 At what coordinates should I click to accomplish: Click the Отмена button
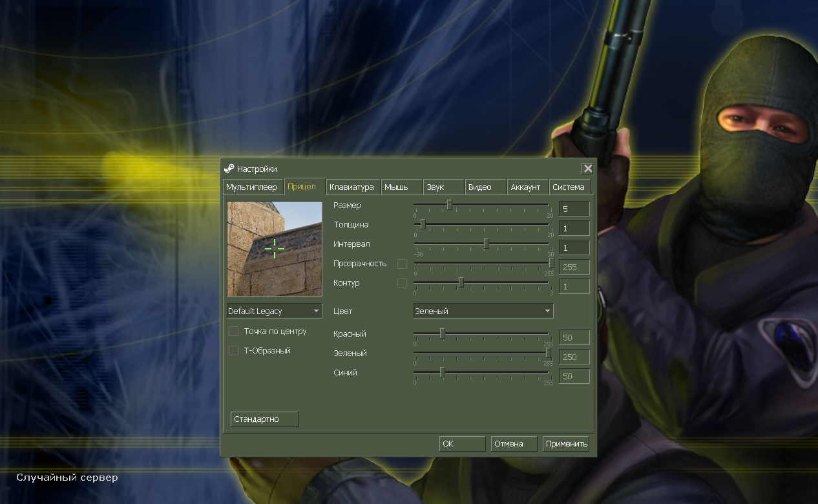(514, 444)
